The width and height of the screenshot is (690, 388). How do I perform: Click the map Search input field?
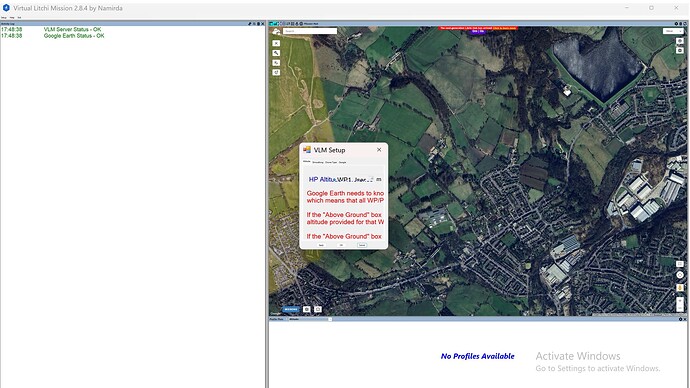[310, 31]
